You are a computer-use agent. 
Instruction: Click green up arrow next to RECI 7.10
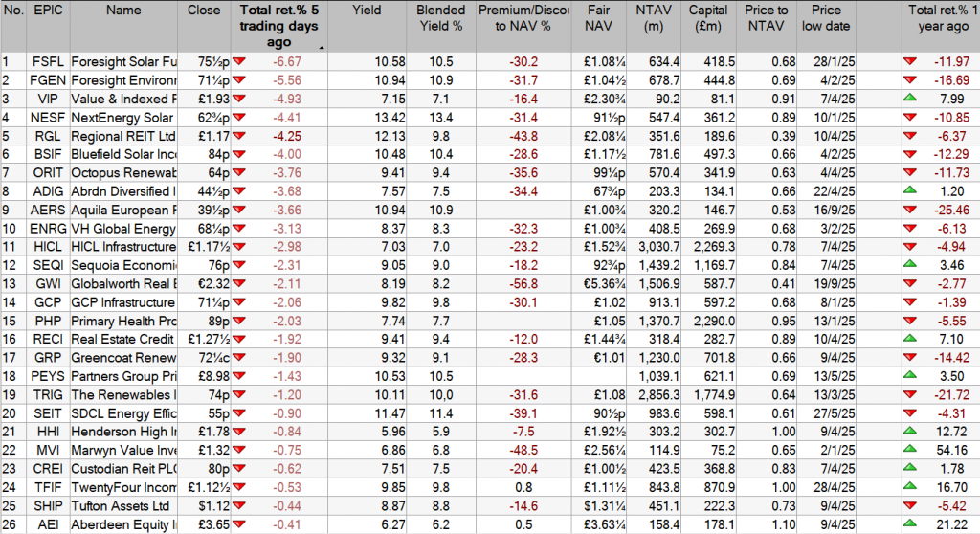(x=910, y=338)
